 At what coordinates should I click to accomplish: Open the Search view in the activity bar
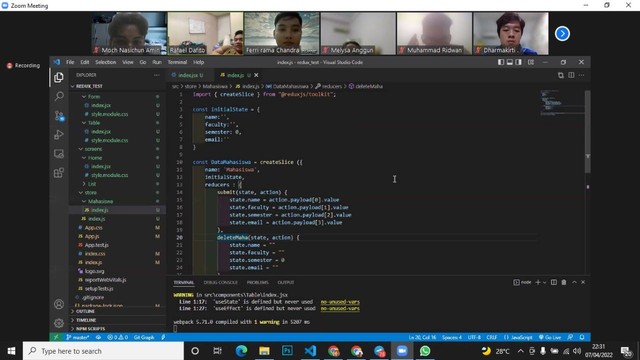tap(59, 96)
